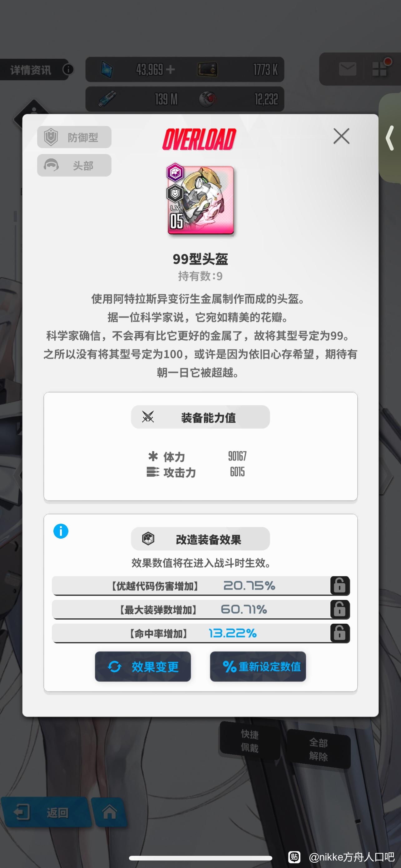Click the blue info icon in 改造装备效果 panel
The image size is (401, 868).
pos(61,531)
